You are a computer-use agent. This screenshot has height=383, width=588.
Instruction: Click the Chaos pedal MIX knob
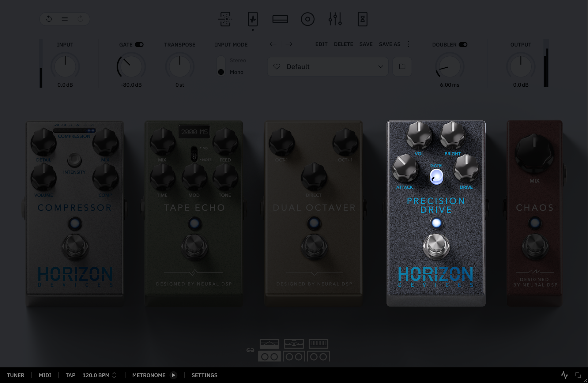pos(534,153)
